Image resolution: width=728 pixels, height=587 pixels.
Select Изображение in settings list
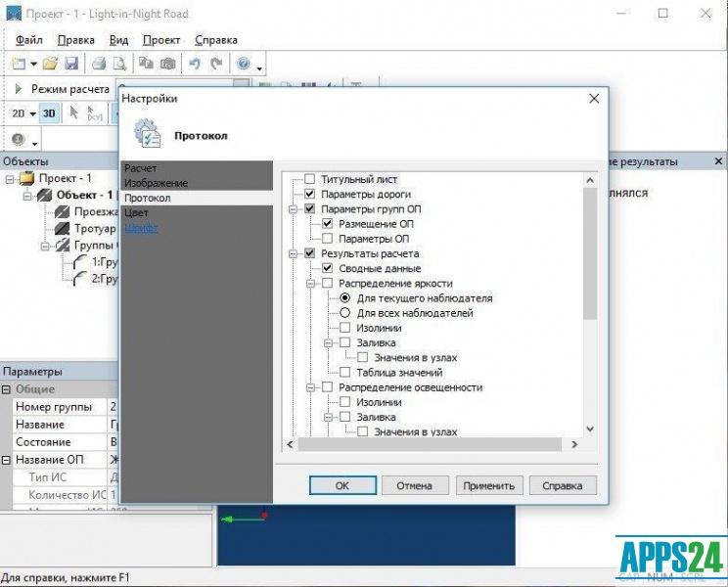(x=156, y=183)
